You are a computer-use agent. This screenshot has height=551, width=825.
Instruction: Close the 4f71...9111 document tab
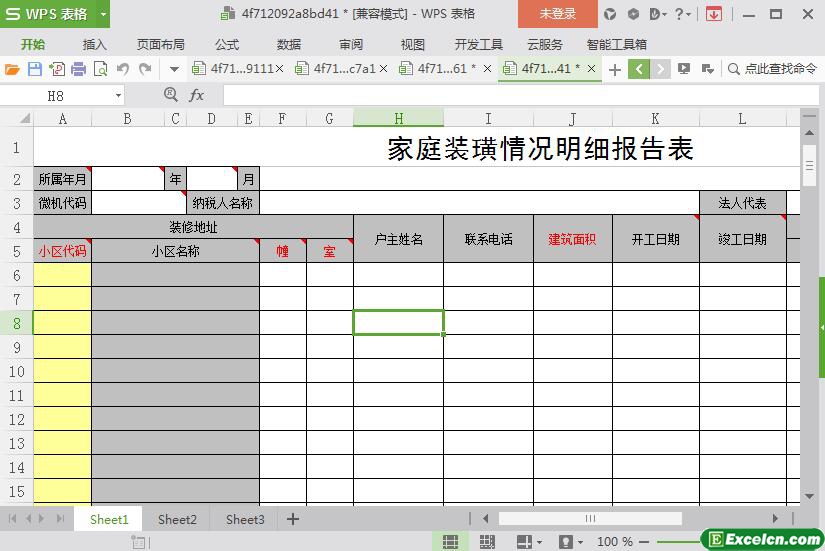coord(279,69)
